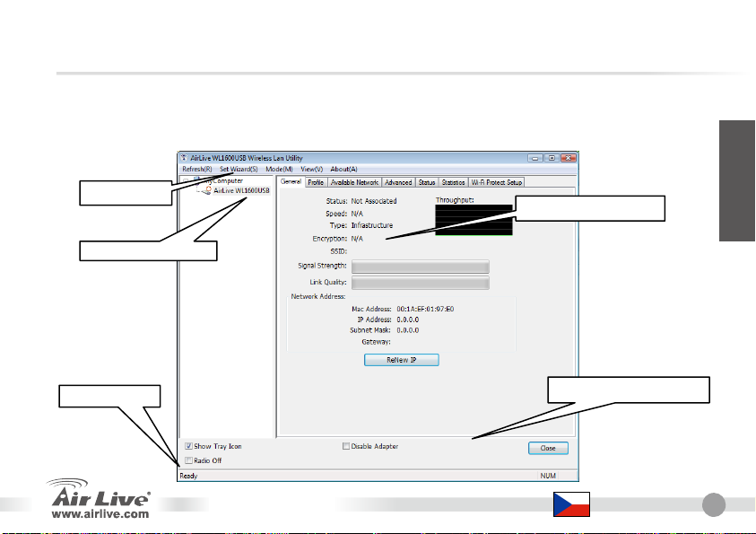Click the Ready status bar text

click(188, 477)
